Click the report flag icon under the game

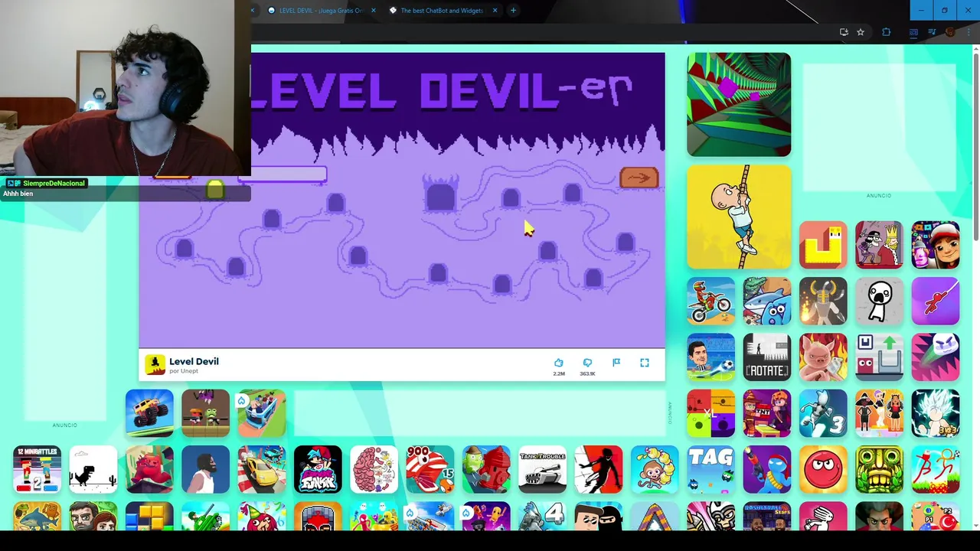point(616,363)
